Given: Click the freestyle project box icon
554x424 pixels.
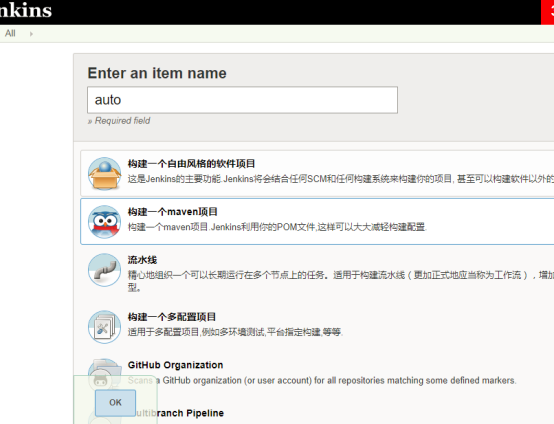Looking at the screenshot, I should [x=105, y=173].
